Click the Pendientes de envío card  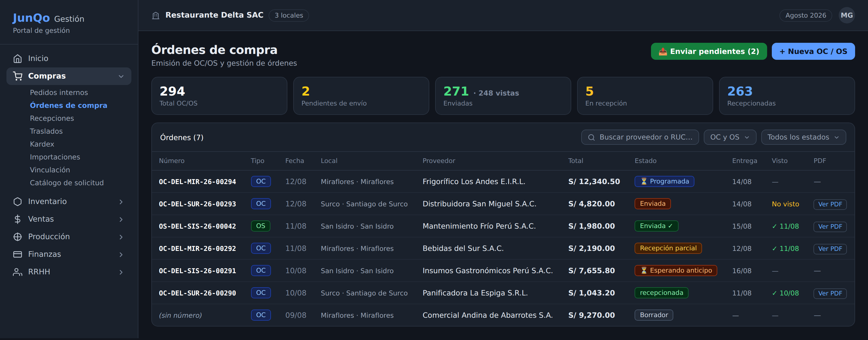pos(361,96)
